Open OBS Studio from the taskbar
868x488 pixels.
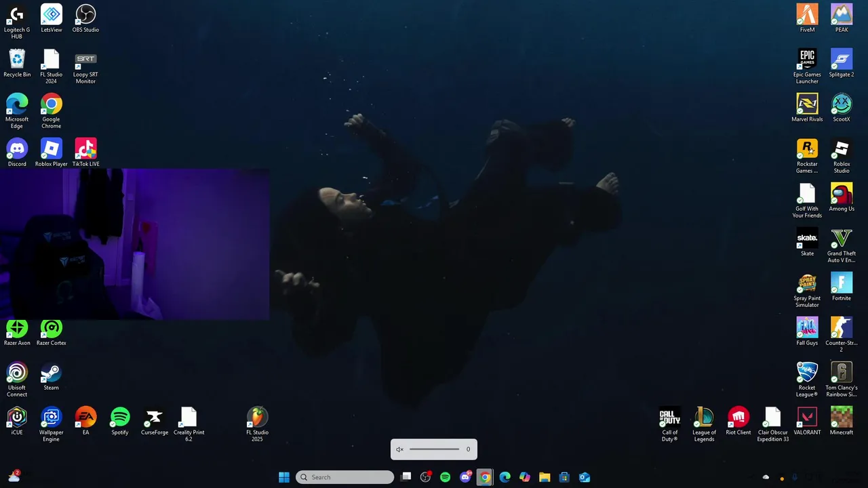[x=425, y=477]
